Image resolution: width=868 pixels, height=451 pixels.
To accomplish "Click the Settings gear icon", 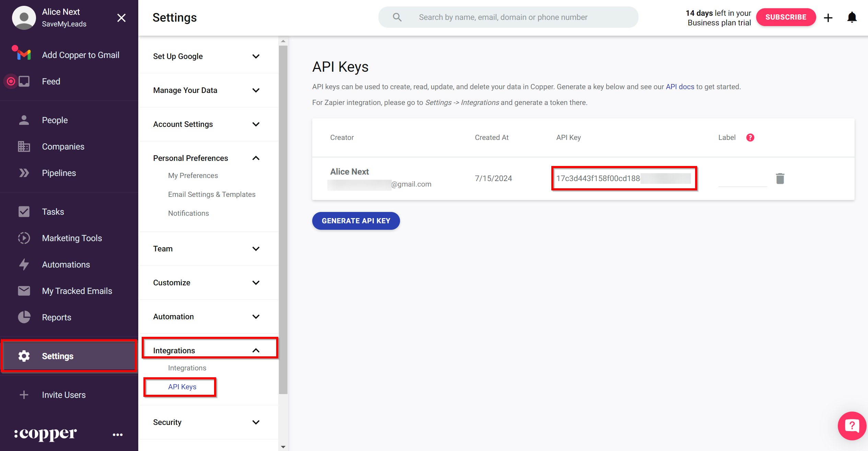I will [24, 356].
